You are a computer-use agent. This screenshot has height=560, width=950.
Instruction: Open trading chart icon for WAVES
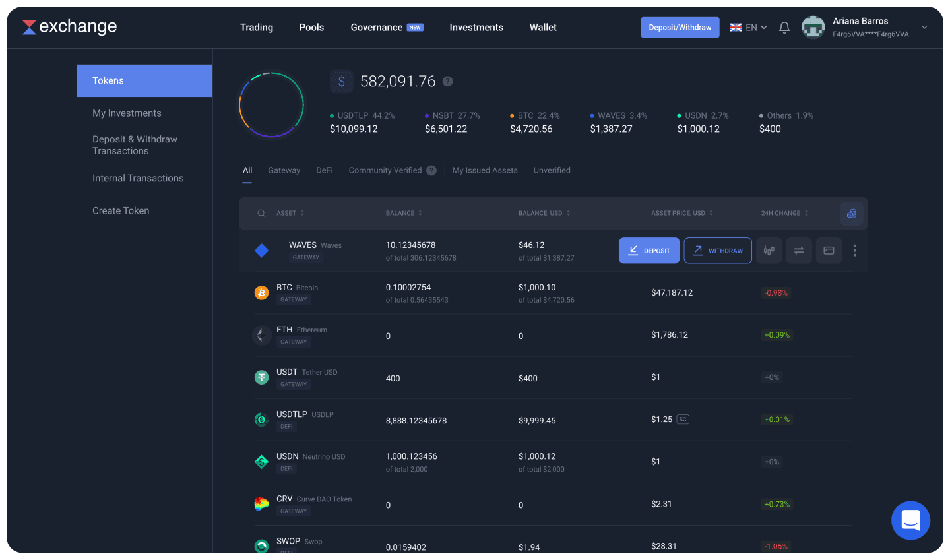(769, 251)
